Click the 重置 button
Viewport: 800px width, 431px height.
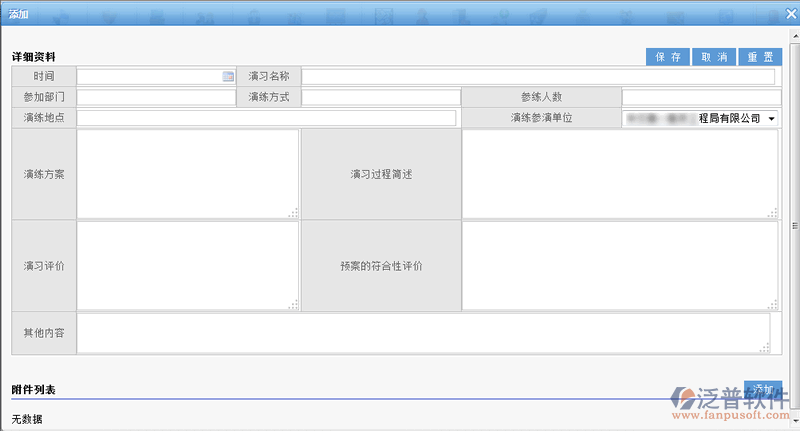[x=760, y=57]
